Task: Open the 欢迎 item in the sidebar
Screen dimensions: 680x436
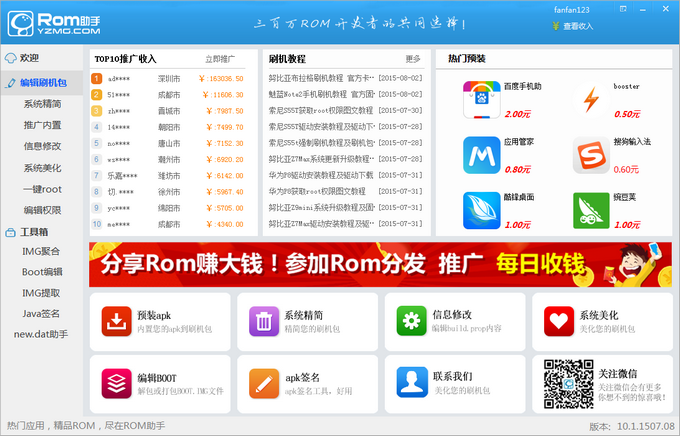Action: pyautogui.click(x=30, y=58)
